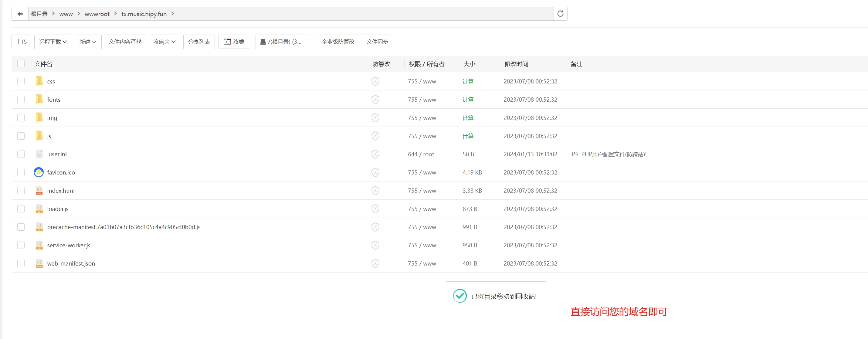
Task: Select the loader.js row checkbox
Action: click(x=21, y=209)
